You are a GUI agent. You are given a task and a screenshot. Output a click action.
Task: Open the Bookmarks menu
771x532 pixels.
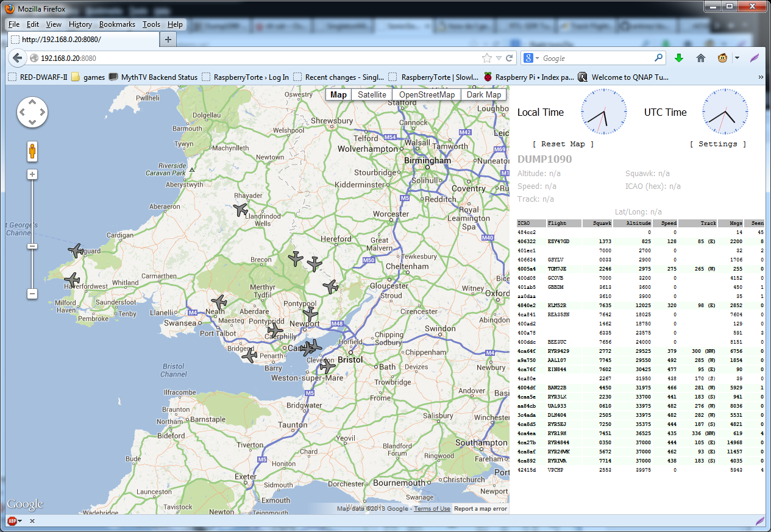coord(117,24)
